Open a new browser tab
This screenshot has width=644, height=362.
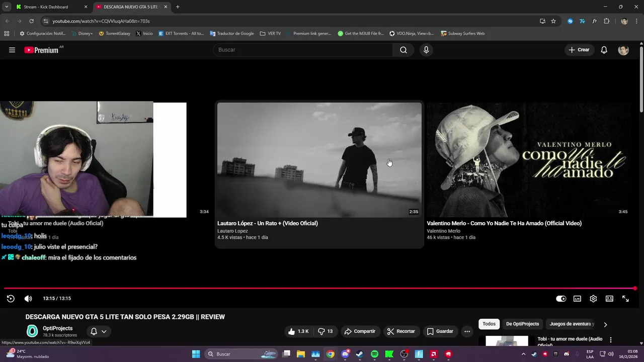pos(178,7)
